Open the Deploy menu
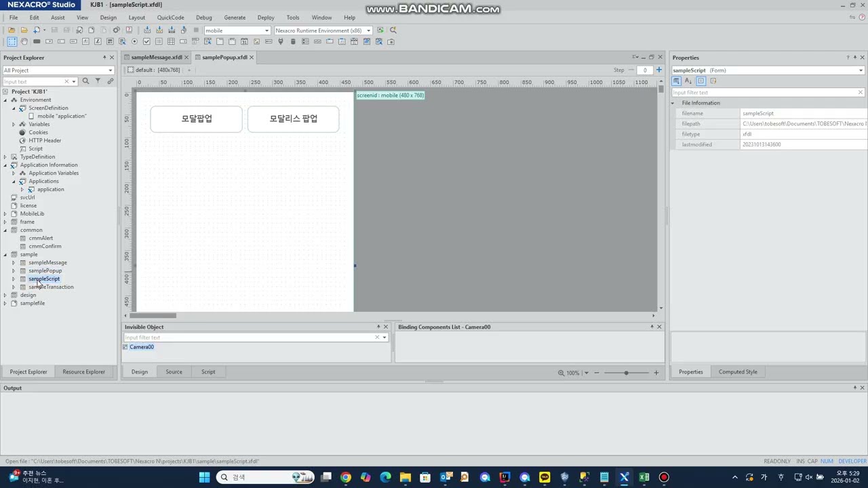This screenshot has height=488, width=868. tap(266, 18)
